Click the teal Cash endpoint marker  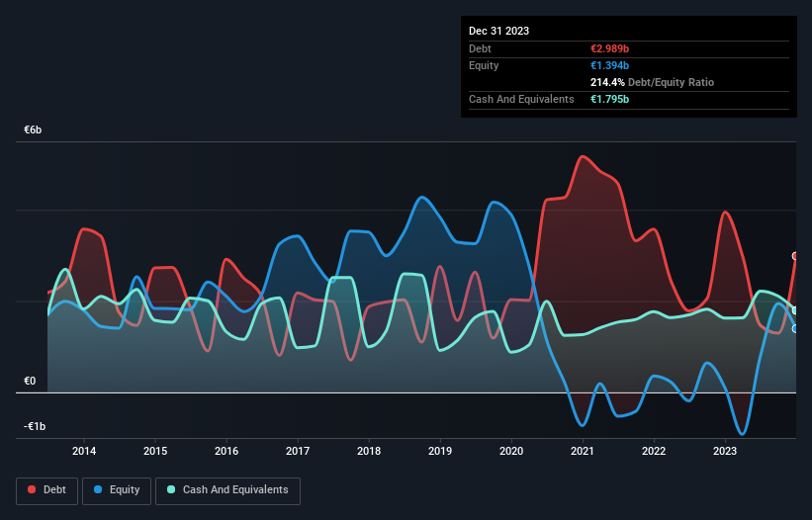point(795,311)
